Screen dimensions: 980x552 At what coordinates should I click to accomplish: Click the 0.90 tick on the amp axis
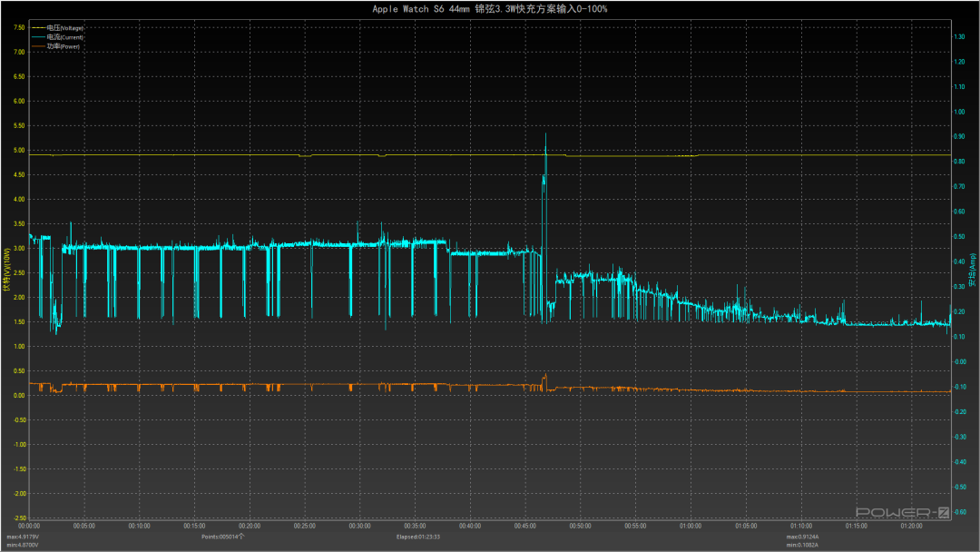tap(959, 137)
